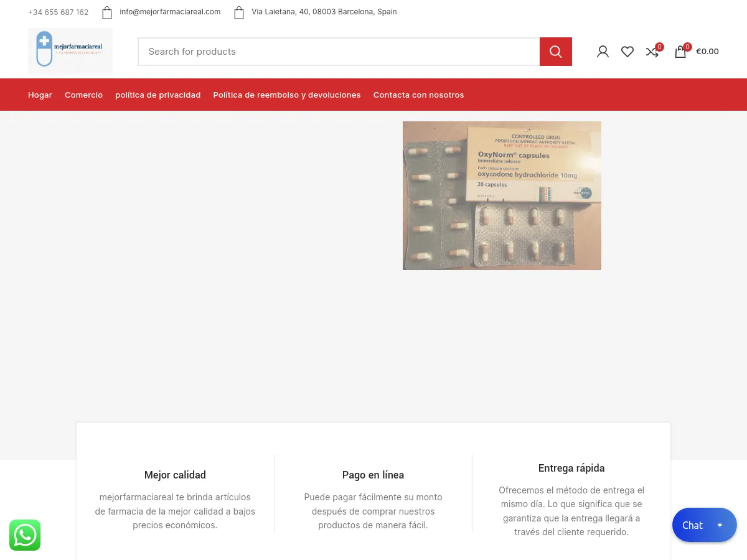Click the Search for products field

[339, 52]
